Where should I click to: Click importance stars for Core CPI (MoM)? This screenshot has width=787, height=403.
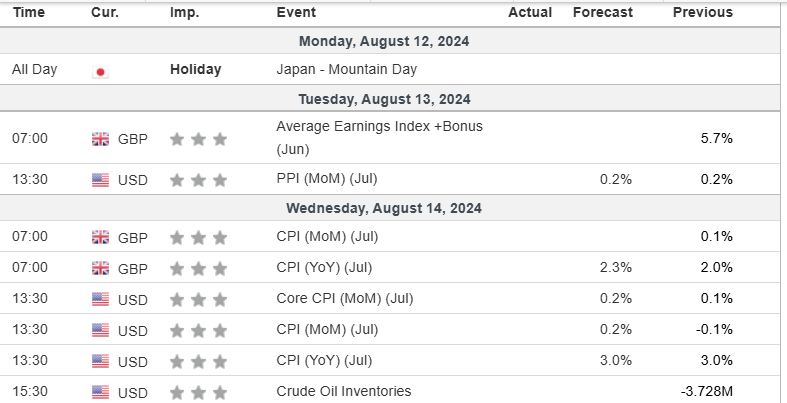coord(198,299)
